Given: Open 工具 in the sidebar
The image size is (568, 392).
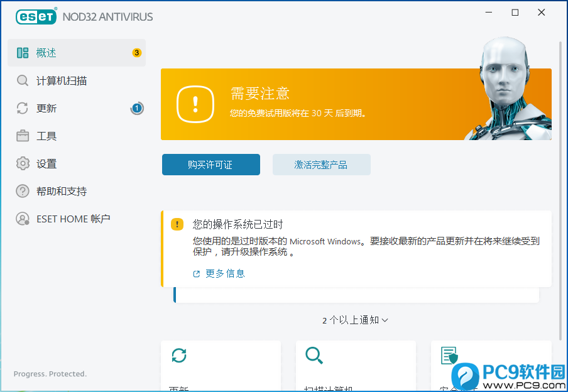Looking at the screenshot, I should coord(77,136).
